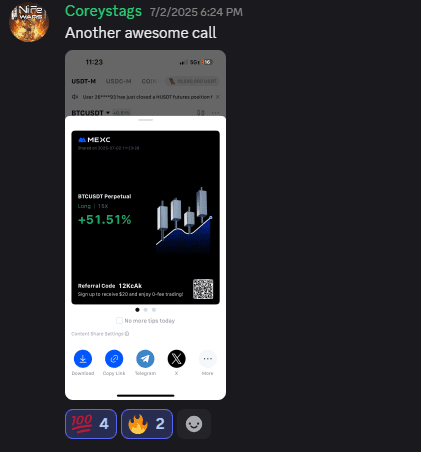Share via the Telegram icon
421x452 pixels.
point(145,359)
